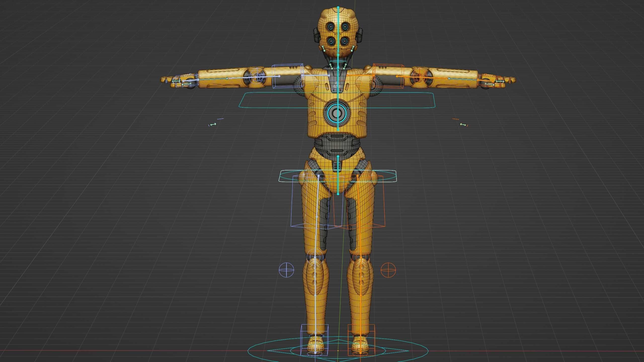Image resolution: width=644 pixels, height=362 pixels.
Task: Select the orange knee pole target circle
Action: click(x=388, y=270)
